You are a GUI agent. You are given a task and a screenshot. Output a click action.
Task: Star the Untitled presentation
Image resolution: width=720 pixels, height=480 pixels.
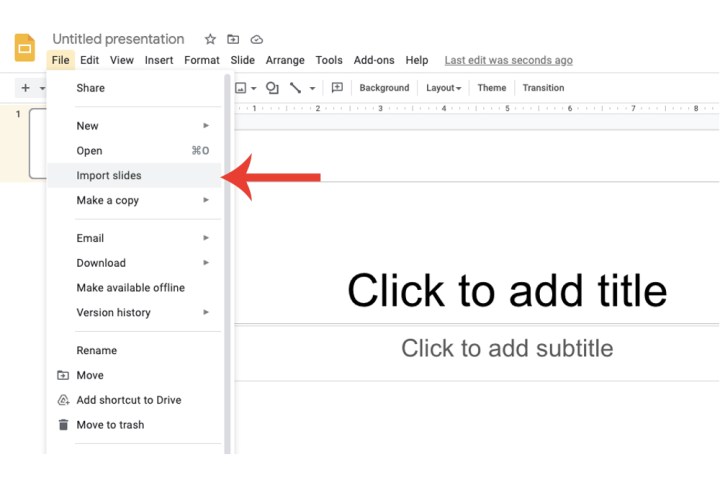point(210,39)
